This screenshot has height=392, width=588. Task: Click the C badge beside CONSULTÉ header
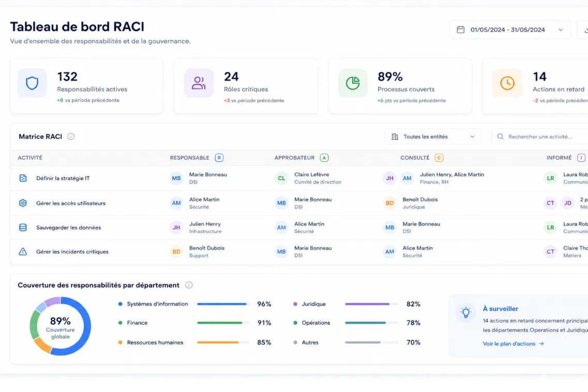click(x=439, y=158)
